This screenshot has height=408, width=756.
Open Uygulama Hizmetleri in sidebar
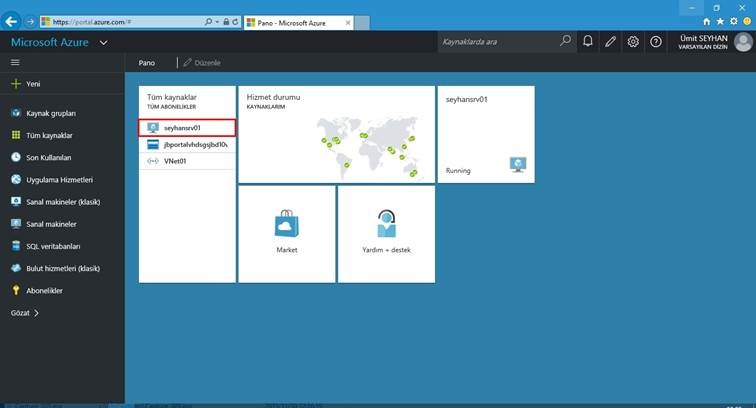pos(62,180)
